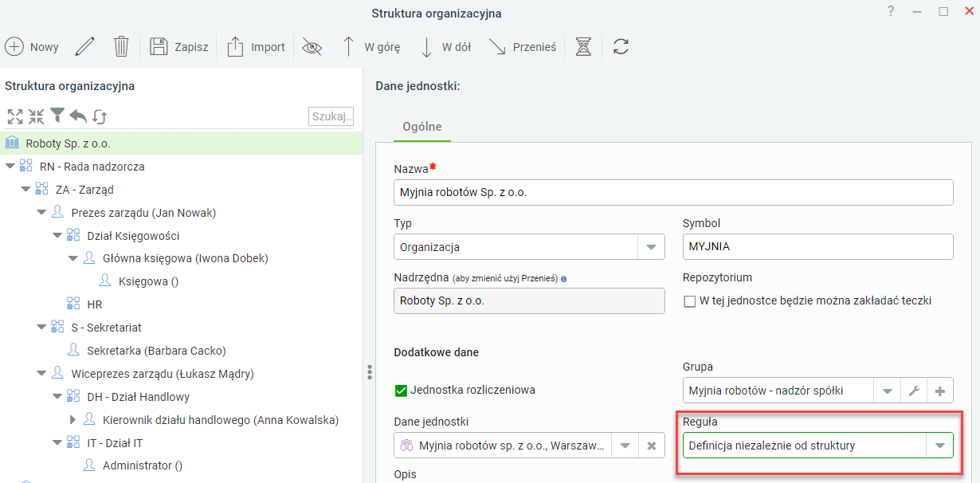Click the person icon beside Administrator ()
The width and height of the screenshot is (980, 483).
click(89, 465)
